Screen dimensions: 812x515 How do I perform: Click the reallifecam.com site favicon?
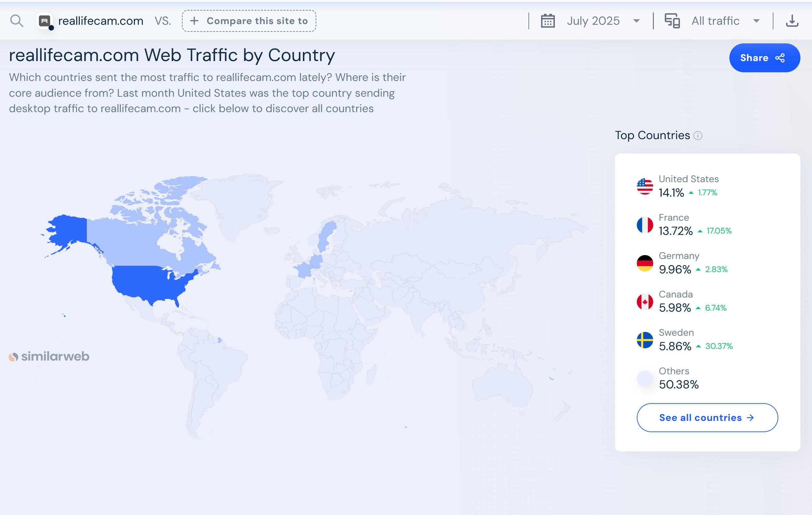pyautogui.click(x=45, y=21)
